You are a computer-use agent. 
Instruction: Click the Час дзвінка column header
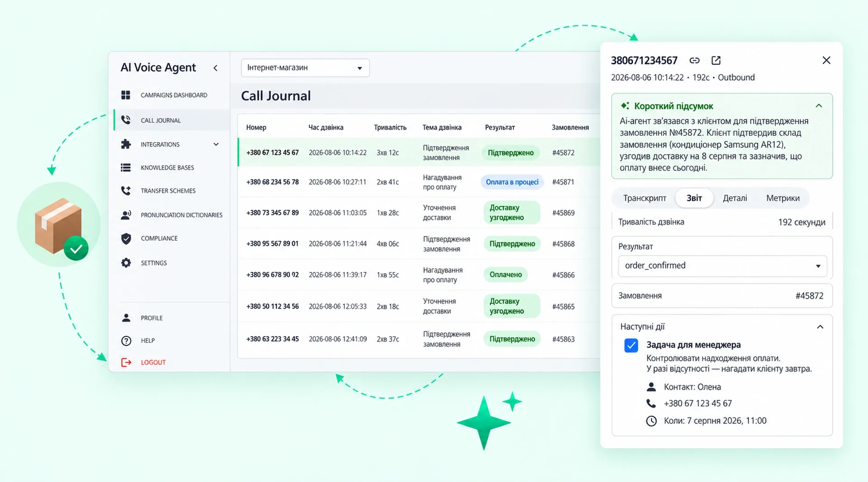point(325,127)
